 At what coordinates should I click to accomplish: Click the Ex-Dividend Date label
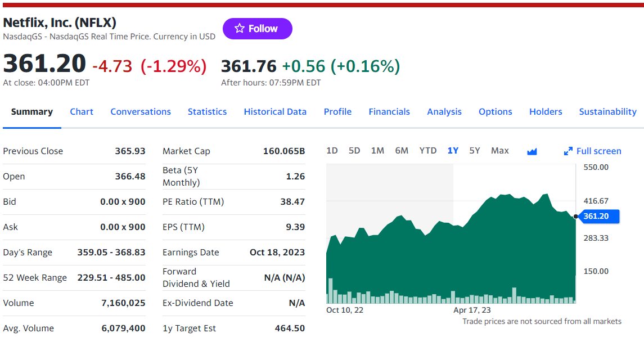coord(198,303)
